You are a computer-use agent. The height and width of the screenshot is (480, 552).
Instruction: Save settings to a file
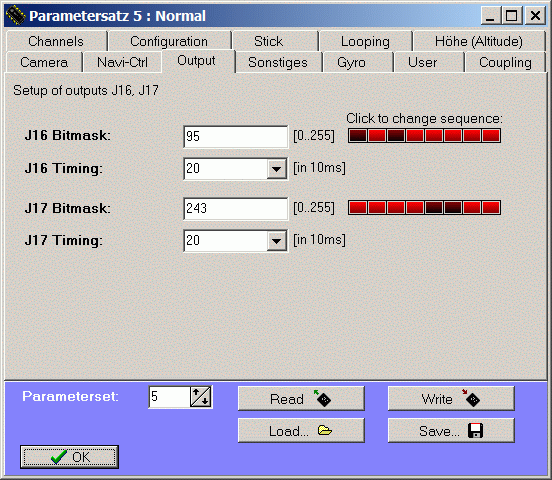pyautogui.click(x=451, y=430)
